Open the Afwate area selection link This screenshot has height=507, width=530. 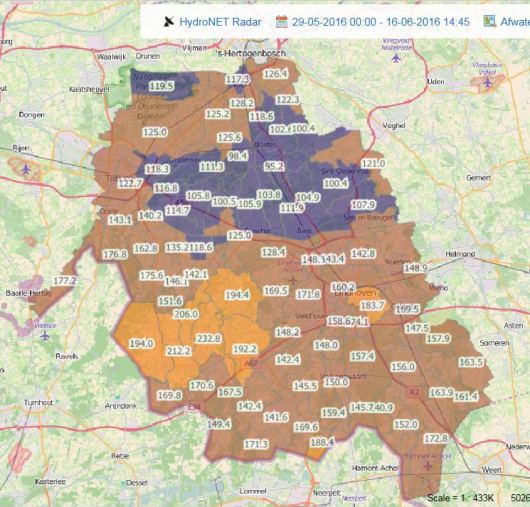coord(515,22)
